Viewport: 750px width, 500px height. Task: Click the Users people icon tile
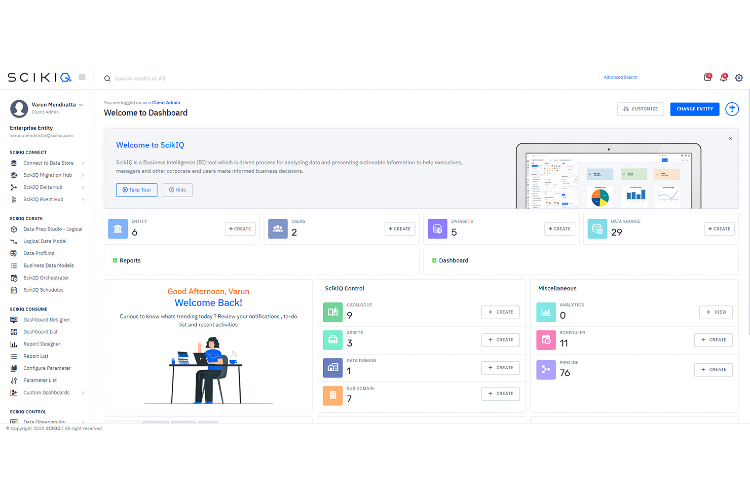click(277, 229)
